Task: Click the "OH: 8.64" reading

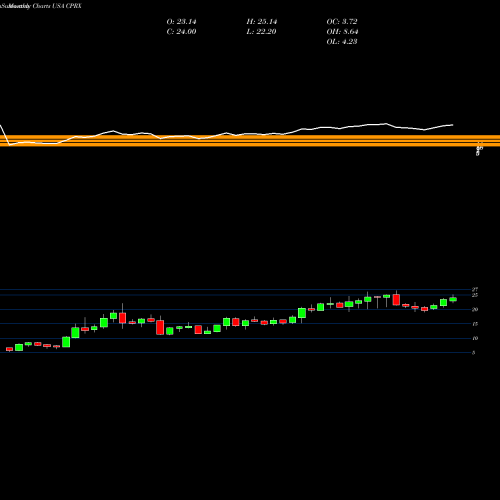Action: (342, 32)
